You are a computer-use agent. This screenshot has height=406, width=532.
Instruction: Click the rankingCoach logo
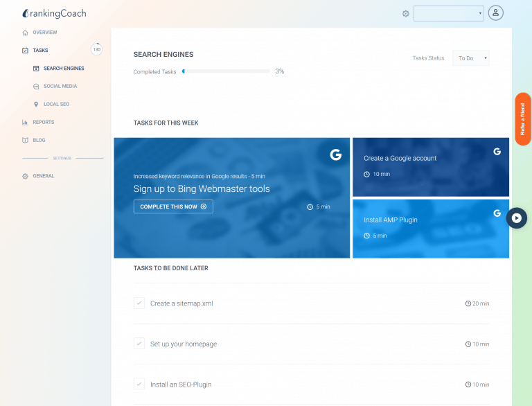pyautogui.click(x=54, y=13)
